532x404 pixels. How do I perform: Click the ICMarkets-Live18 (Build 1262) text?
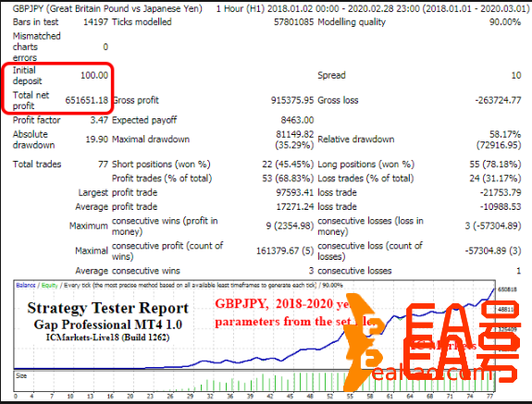click(x=108, y=337)
